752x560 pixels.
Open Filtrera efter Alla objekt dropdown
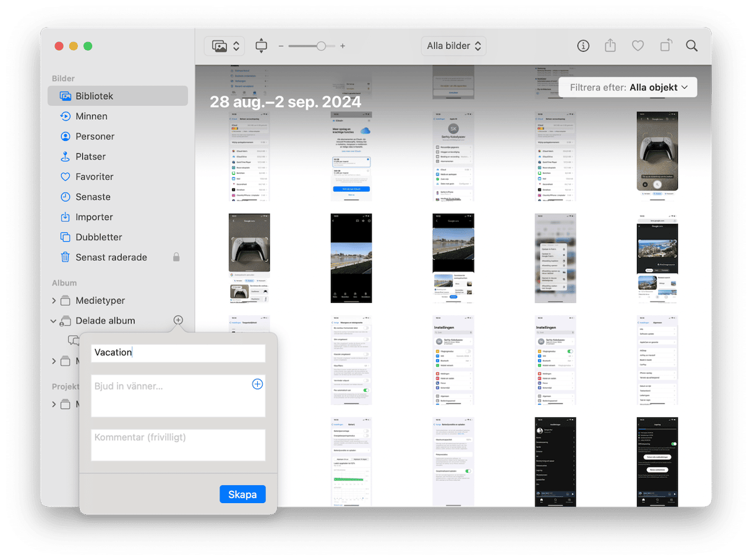pyautogui.click(x=628, y=87)
